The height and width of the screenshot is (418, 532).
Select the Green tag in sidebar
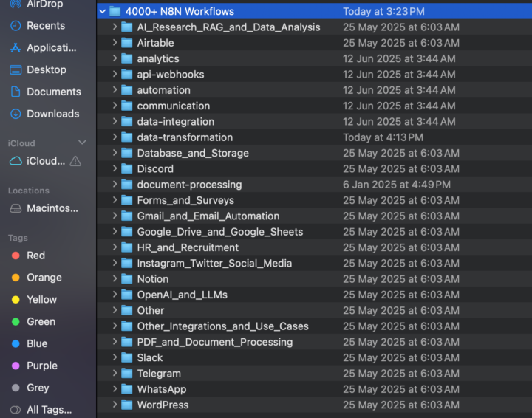click(x=41, y=322)
